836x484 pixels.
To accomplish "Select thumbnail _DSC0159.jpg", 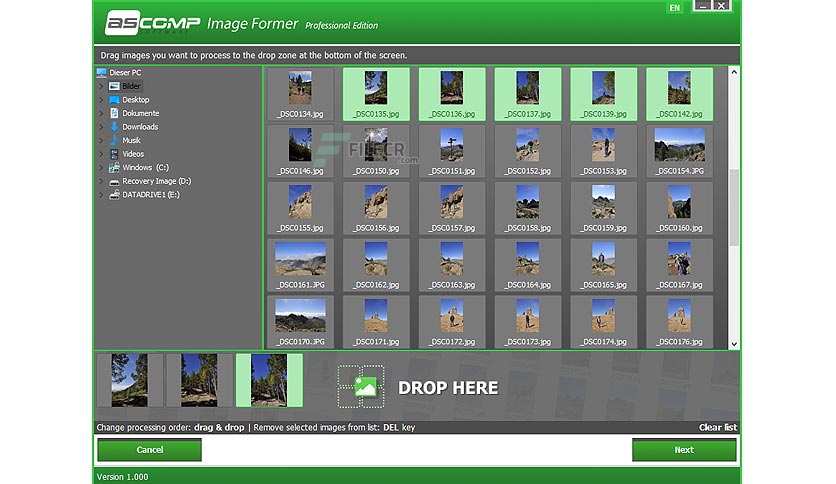I will (604, 208).
